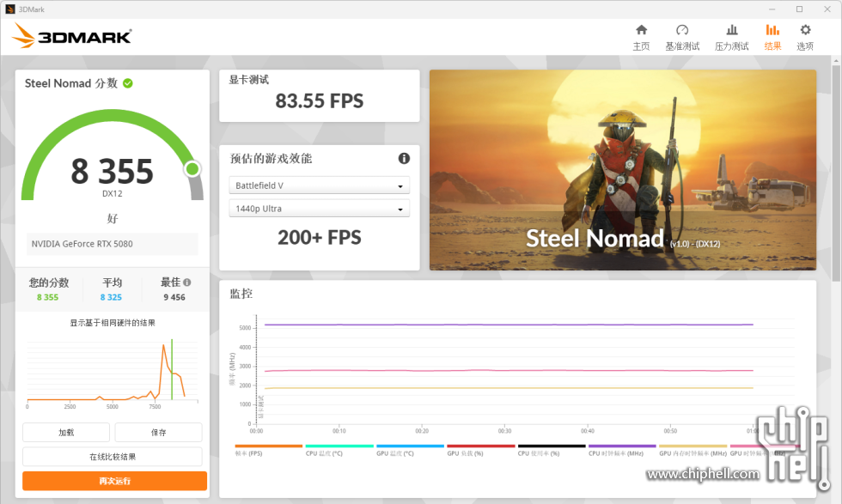Click green checkmark beside Steel Nomad 分数
842x504 pixels.
(x=128, y=83)
